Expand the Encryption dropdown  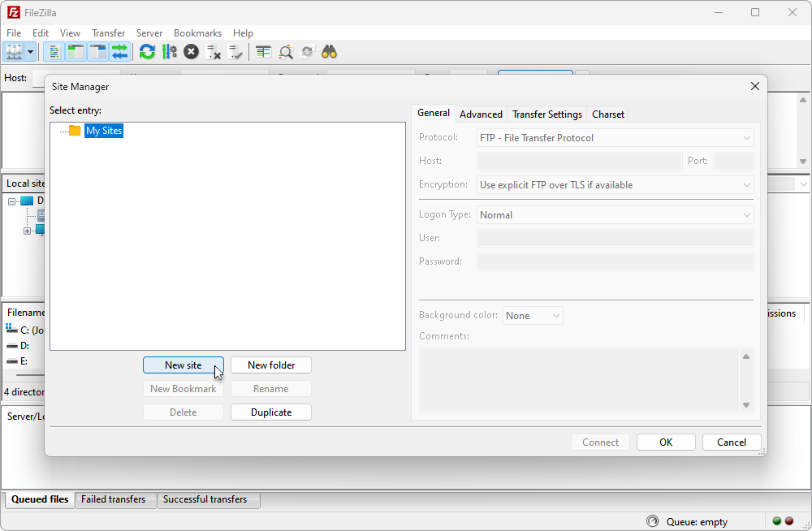(x=615, y=185)
